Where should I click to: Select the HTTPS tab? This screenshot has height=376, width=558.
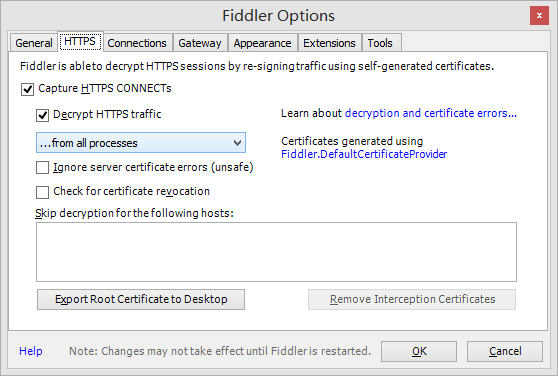(x=80, y=42)
